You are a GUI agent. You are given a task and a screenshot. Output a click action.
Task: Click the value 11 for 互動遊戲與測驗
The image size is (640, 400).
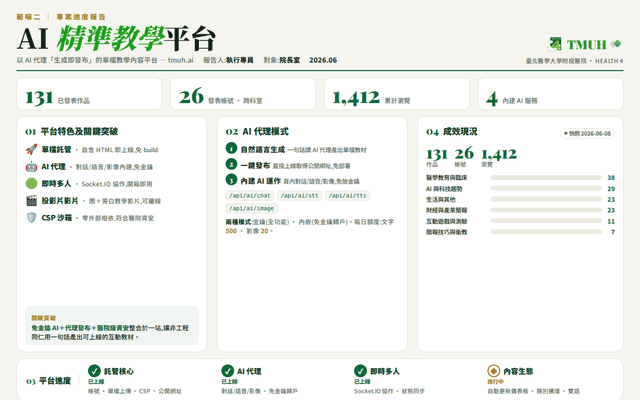611,221
